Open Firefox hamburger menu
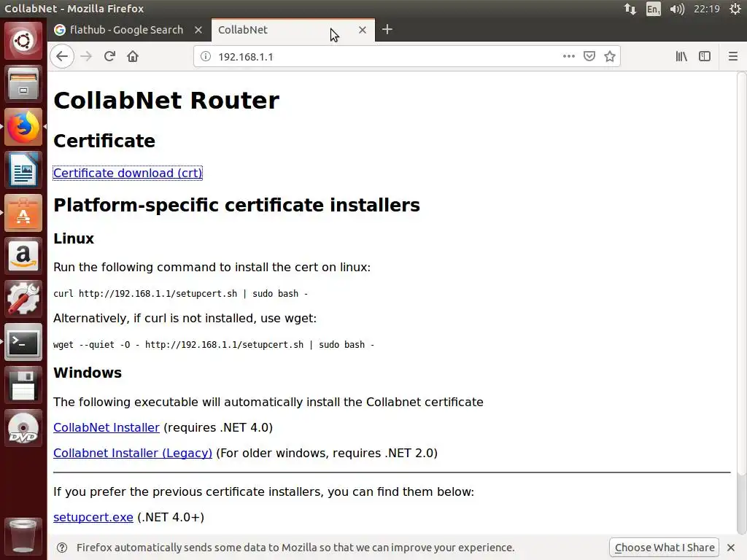The image size is (747, 560). pos(733,57)
